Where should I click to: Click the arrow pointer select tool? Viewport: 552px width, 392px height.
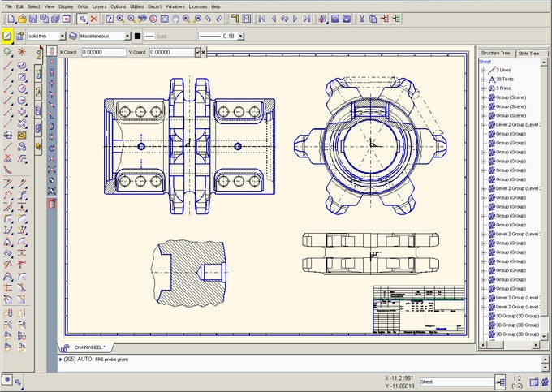tap(80, 19)
